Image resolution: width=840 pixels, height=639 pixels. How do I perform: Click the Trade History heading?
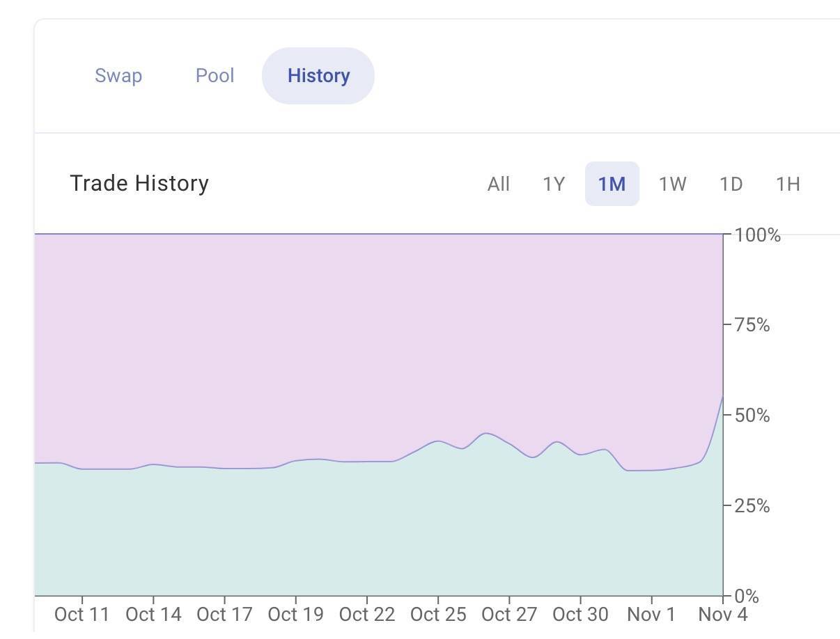pyautogui.click(x=139, y=184)
